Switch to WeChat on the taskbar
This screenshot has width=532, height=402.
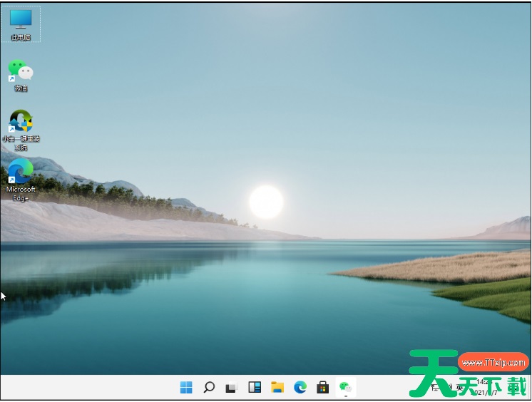346,387
